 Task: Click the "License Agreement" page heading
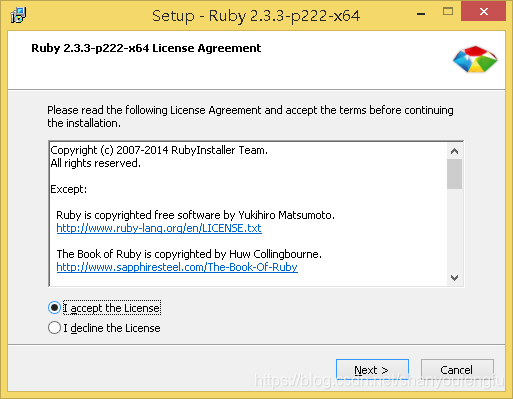point(146,48)
